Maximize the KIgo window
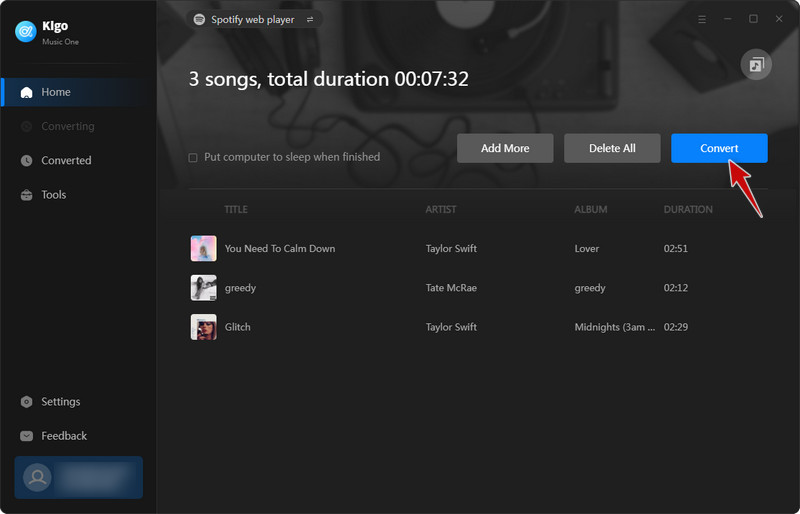Screen dimensions: 800x514 tap(753, 19)
